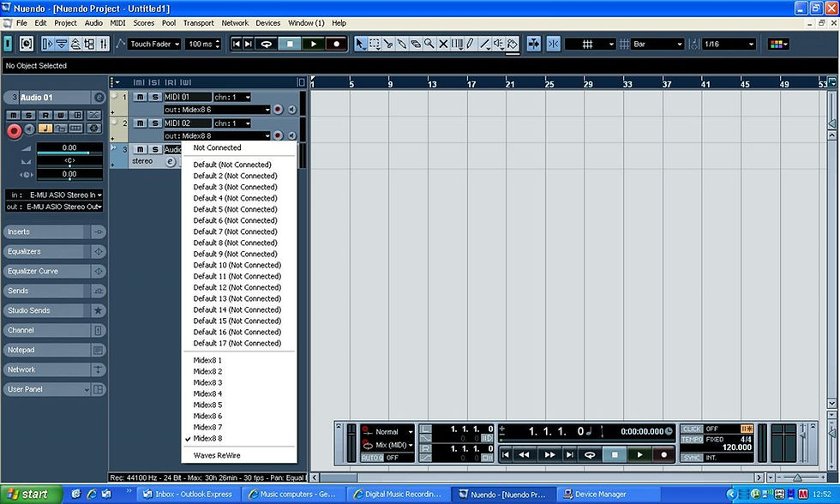Switch to Inbox - Outlook Express taskbar button
840x504 pixels.
point(187,495)
